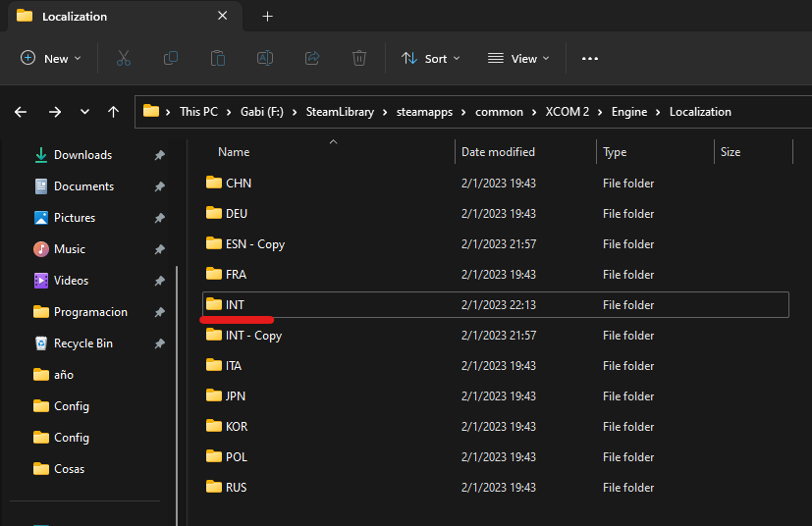Click the navigation pane scrollbar
Image resolution: width=812 pixels, height=526 pixels.
[x=177, y=396]
